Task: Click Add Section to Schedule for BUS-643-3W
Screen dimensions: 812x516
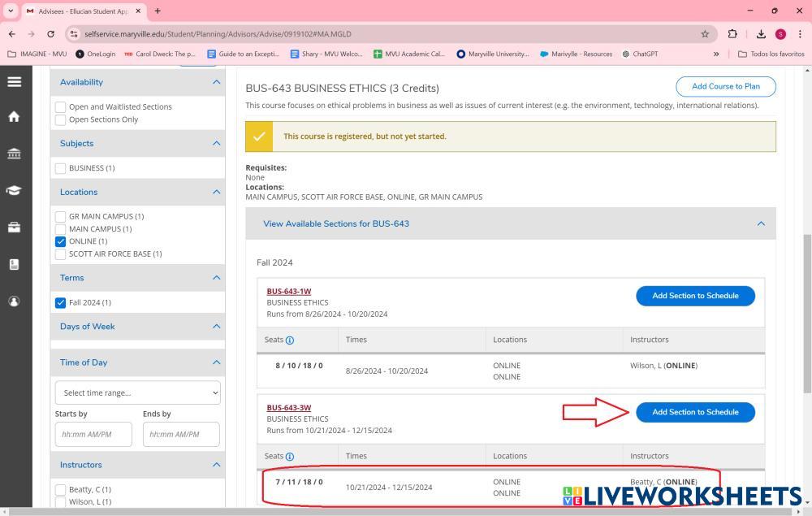Action: pyautogui.click(x=695, y=412)
